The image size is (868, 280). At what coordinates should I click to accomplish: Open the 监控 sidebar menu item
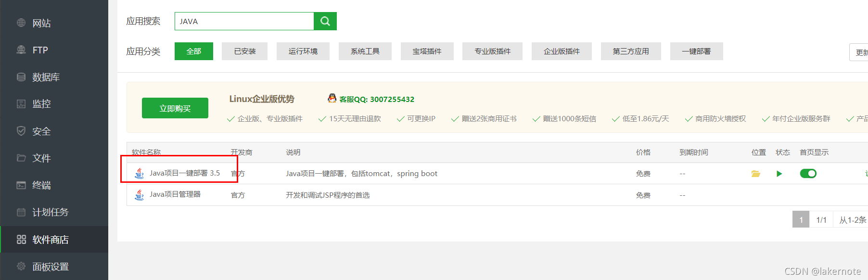54,104
